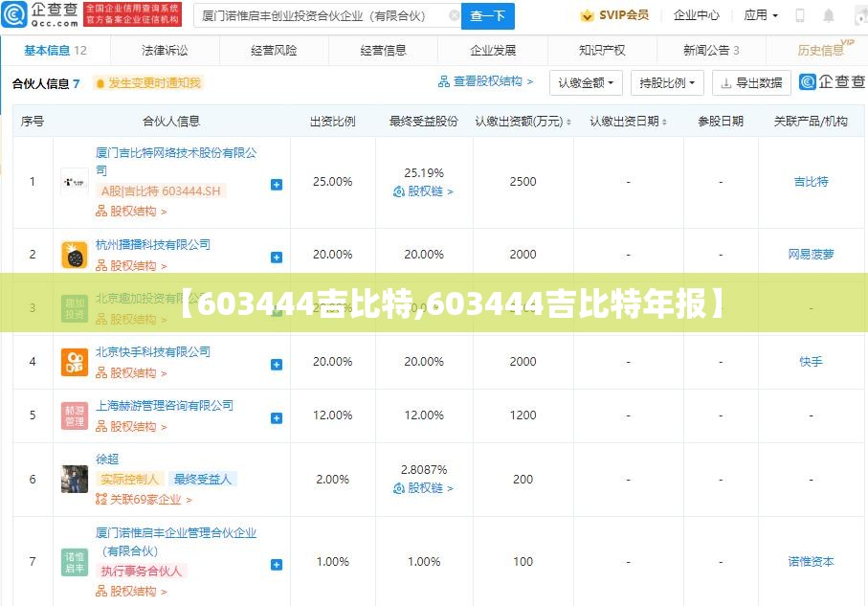This screenshot has height=606, width=868.
Task: Click the 2500 subscribed amount cell
Action: point(523,182)
